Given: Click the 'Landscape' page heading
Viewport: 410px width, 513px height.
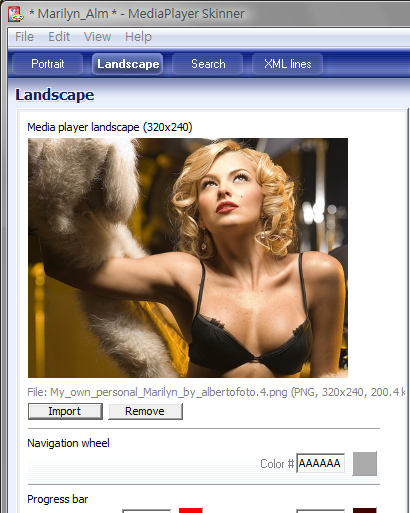Looking at the screenshot, I should tap(55, 95).
